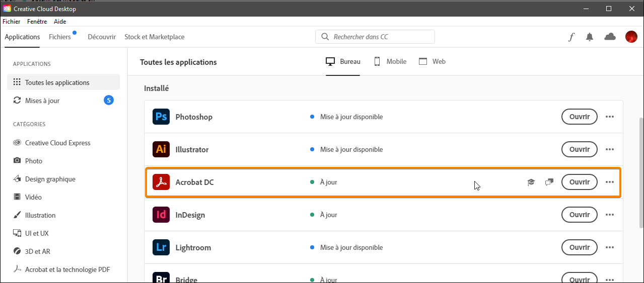Switch to the Découvrir tab

[x=102, y=37]
